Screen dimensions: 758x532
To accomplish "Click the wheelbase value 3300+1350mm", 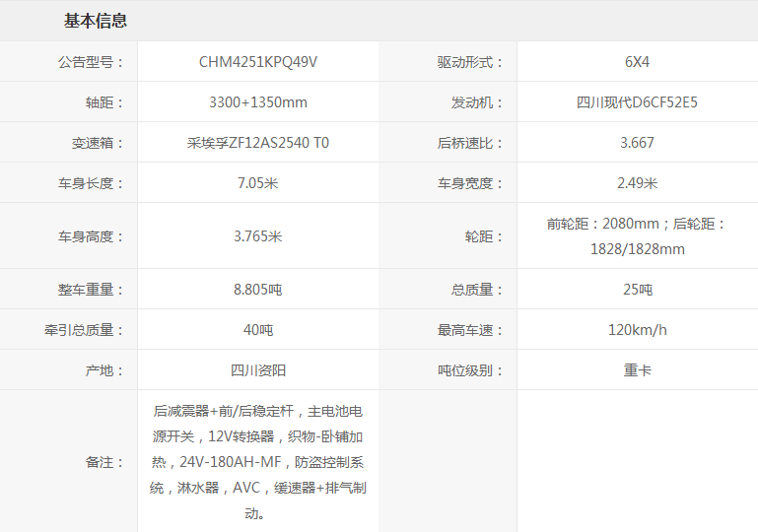I will point(258,102).
